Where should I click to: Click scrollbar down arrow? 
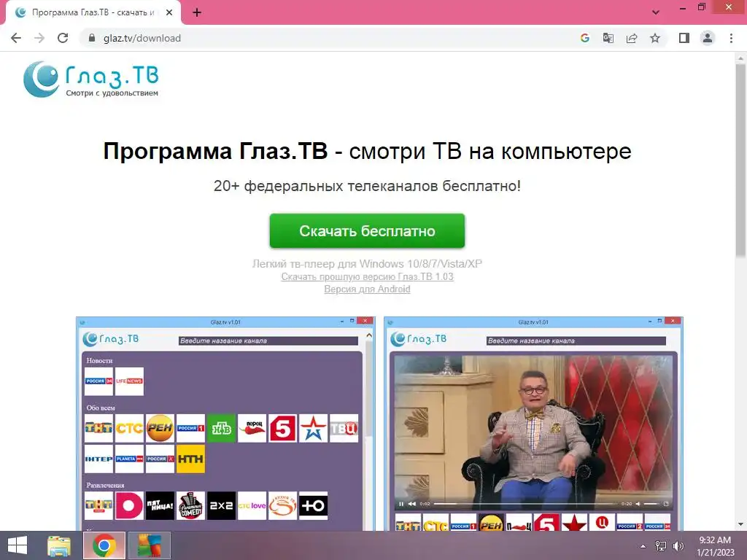pos(740,524)
